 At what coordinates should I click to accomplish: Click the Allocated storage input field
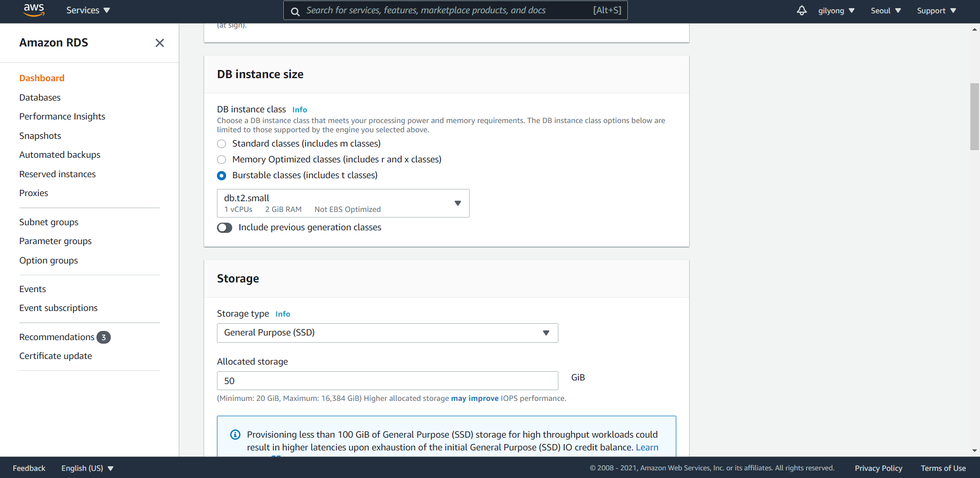pos(387,381)
